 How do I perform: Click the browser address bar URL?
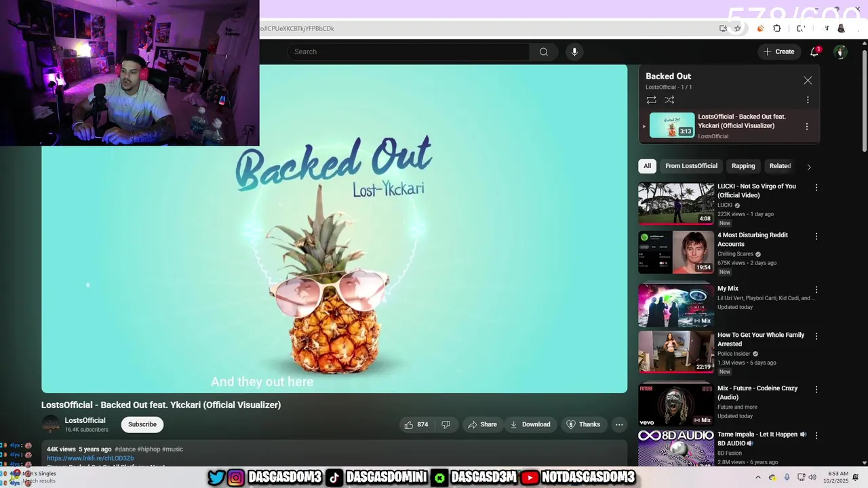click(297, 28)
